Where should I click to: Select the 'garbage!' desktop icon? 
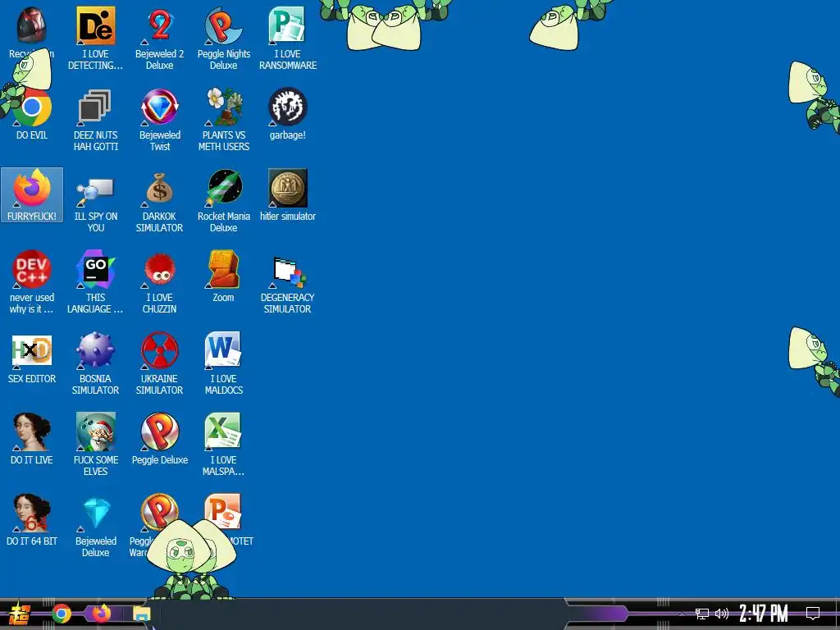click(x=288, y=107)
